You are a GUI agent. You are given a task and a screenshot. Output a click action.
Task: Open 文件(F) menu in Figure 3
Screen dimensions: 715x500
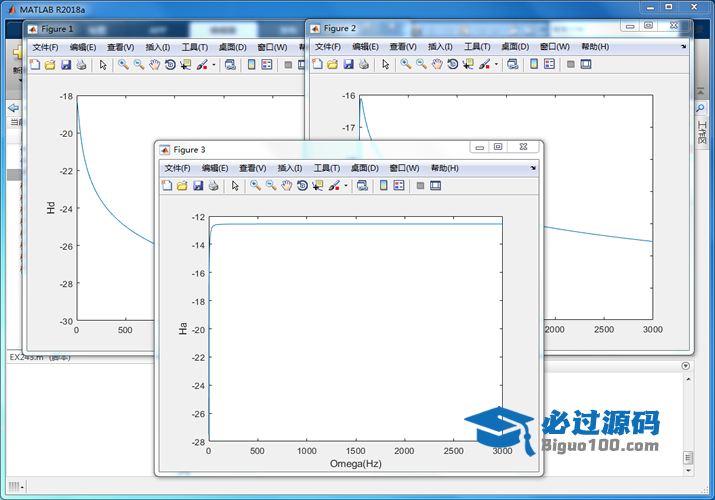pos(177,168)
